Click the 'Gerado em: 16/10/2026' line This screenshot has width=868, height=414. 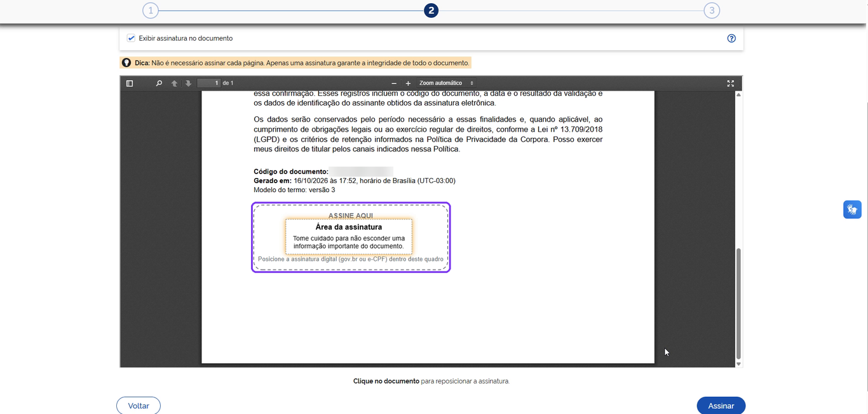tap(355, 181)
